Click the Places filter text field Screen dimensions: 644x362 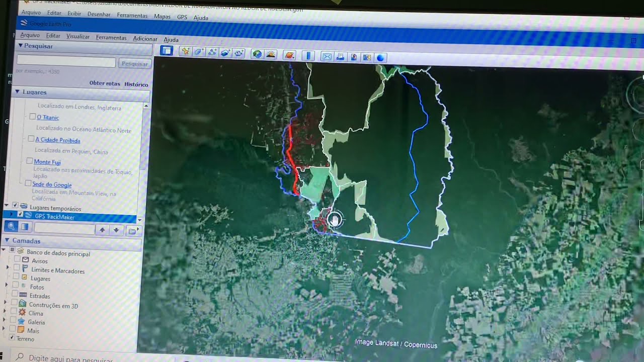click(64, 229)
